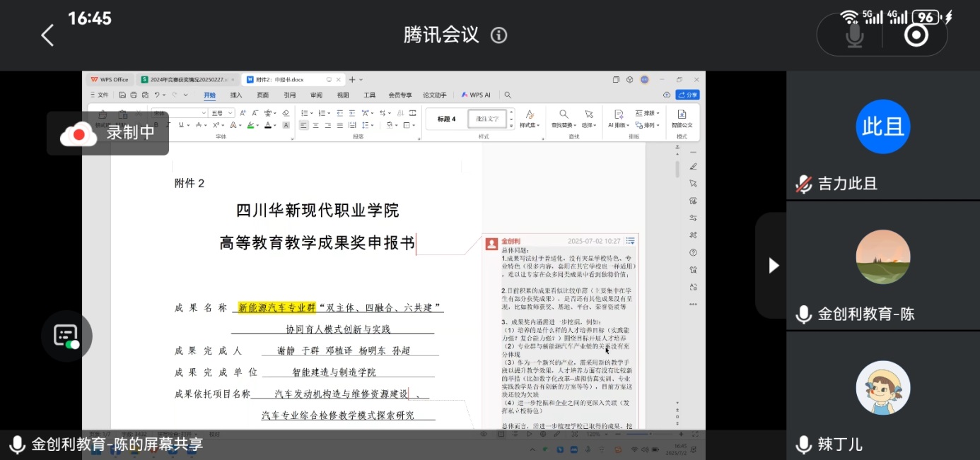Image resolution: width=980 pixels, height=460 pixels.
Task: Open the floating chat notes icon
Action: click(66, 336)
